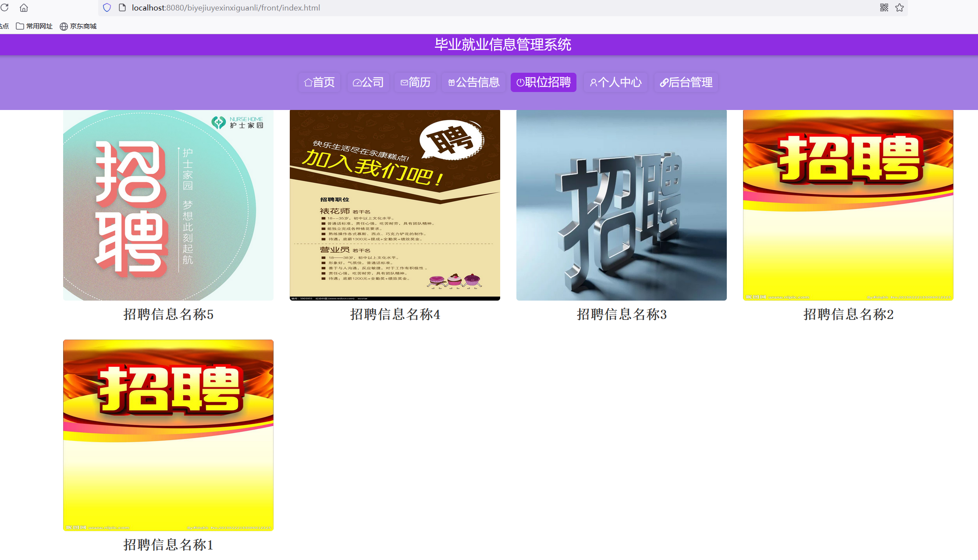
Task: Open the 招聘信息名称5 thumbnail image
Action: 168,205
